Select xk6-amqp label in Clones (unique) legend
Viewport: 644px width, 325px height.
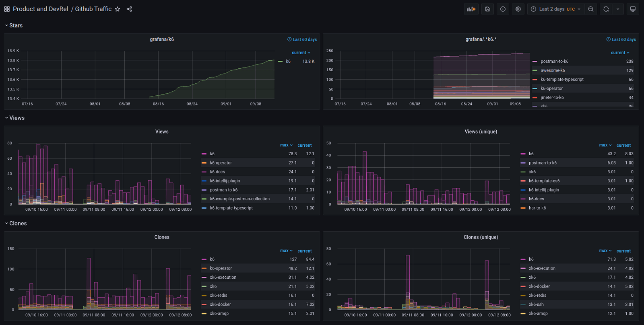[538, 314]
